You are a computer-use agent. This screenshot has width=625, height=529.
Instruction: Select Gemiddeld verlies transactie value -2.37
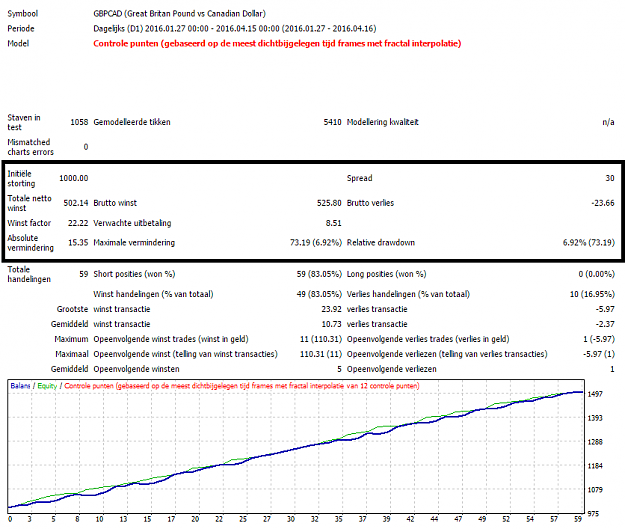(x=605, y=324)
